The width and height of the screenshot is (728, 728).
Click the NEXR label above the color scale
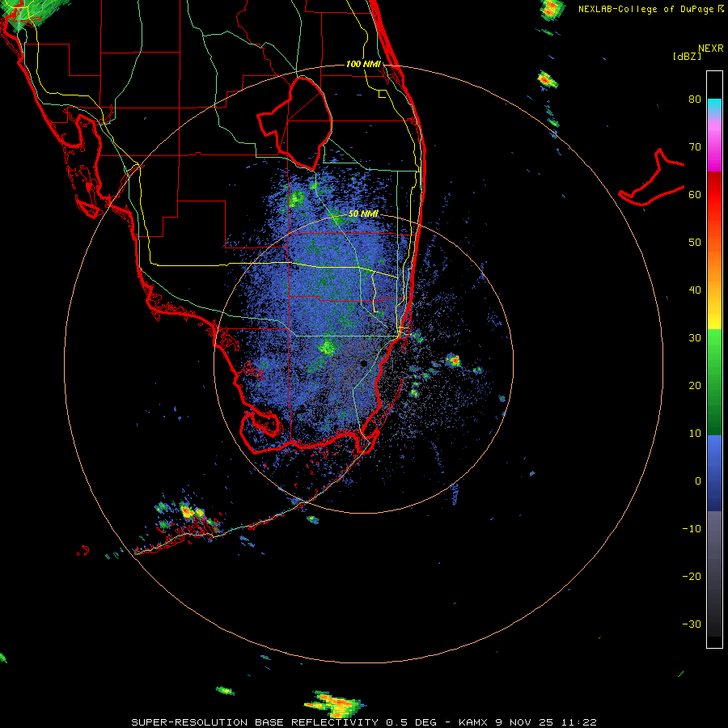click(710, 49)
